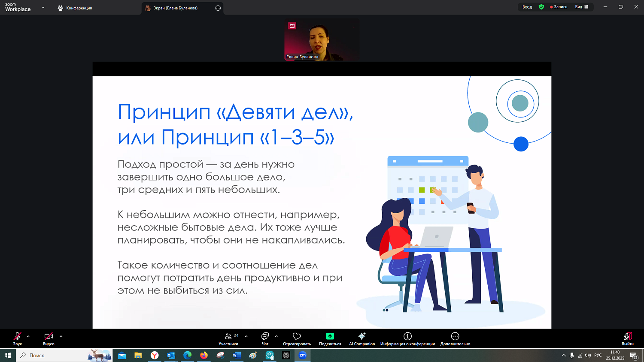Open the AI Companion panel
This screenshot has width=644, height=362.
[x=362, y=339]
